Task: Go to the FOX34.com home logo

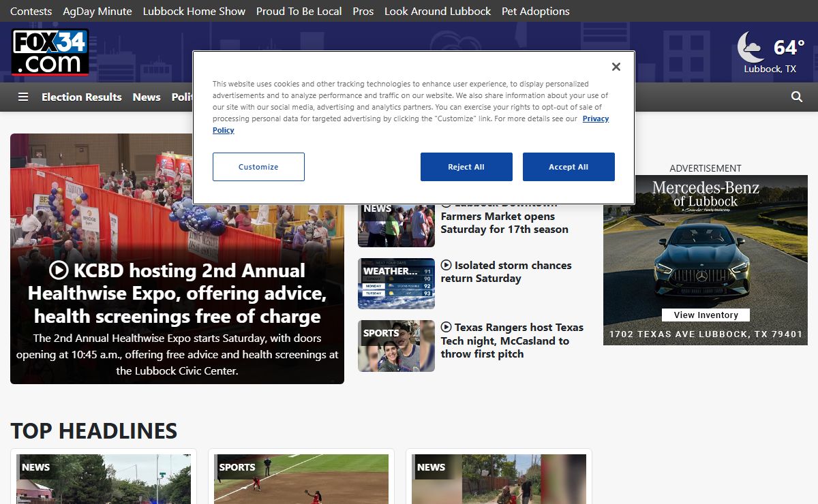Action: [50, 52]
